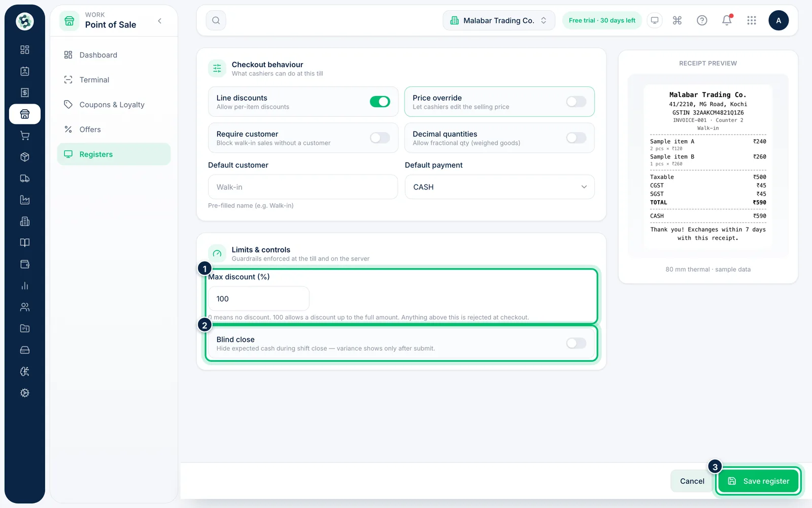Open the help question-mark icon
812x508 pixels.
pyautogui.click(x=702, y=20)
